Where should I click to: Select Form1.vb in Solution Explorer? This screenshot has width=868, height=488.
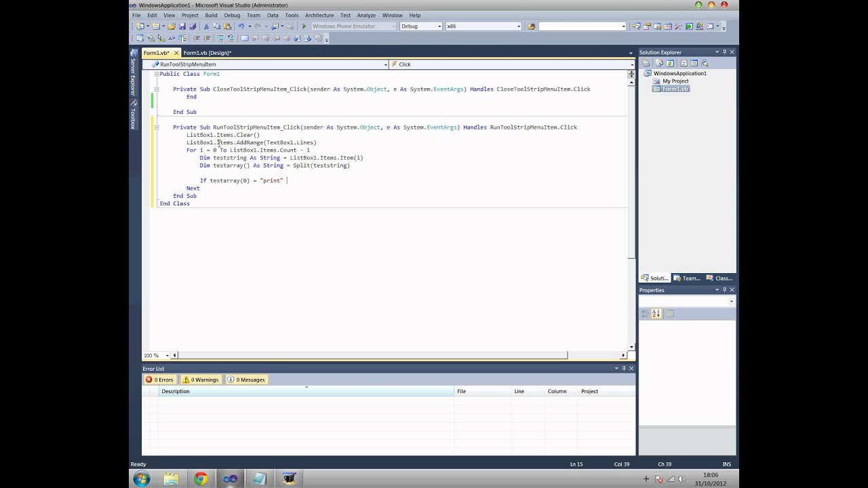(671, 89)
